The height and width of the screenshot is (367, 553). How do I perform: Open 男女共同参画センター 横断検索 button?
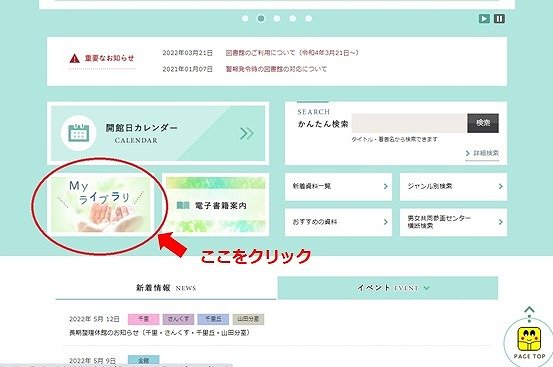click(453, 222)
